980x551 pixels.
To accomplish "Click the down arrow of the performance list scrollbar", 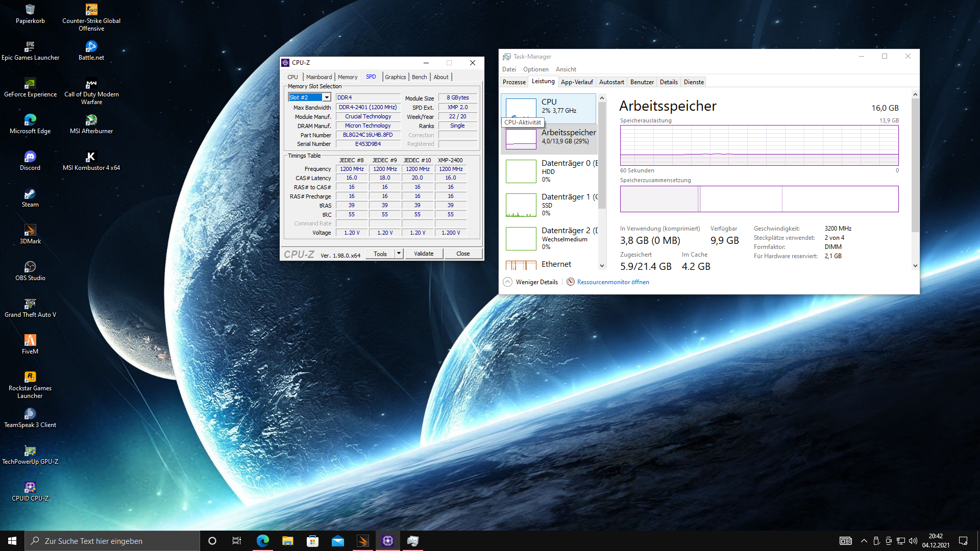I will click(602, 265).
